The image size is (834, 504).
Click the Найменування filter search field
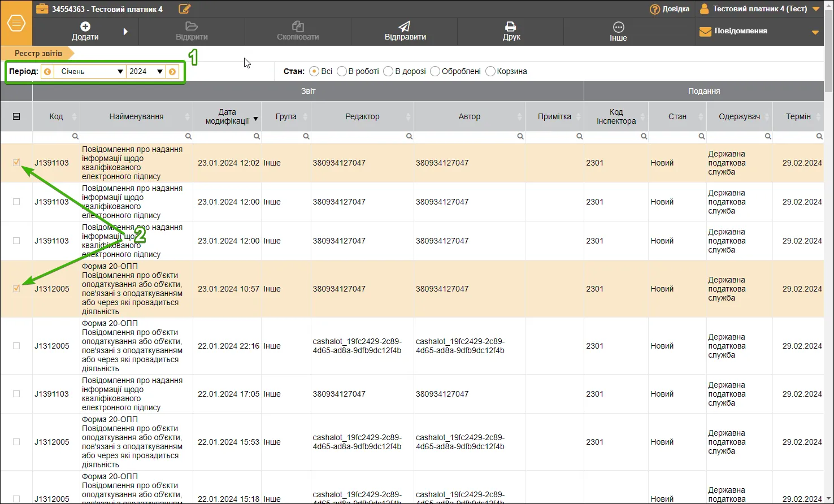click(136, 137)
